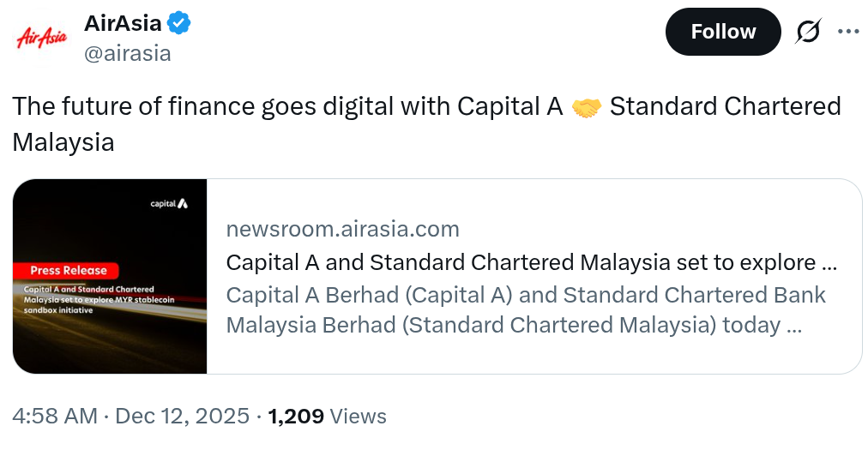
Task: Click the AirAsia profile avatar logo
Action: pos(42,37)
